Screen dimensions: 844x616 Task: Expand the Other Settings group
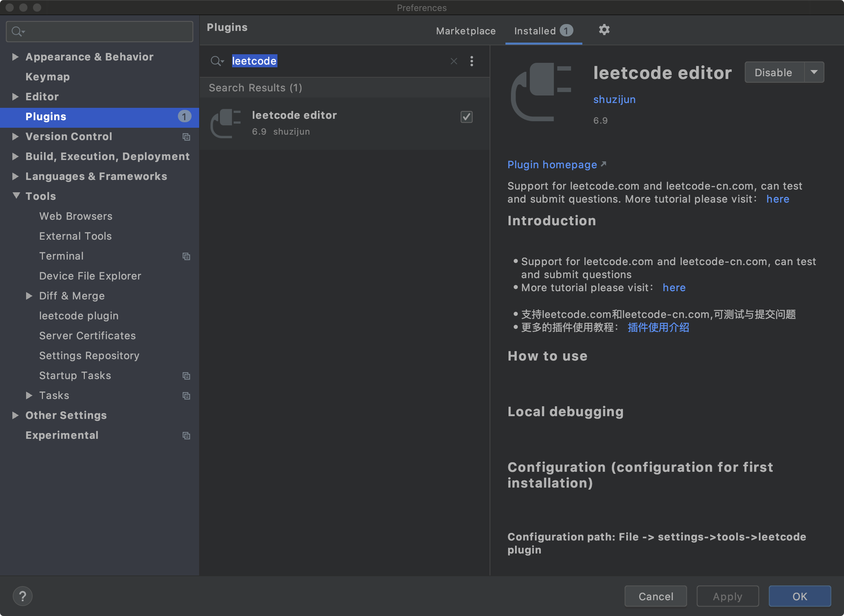point(15,415)
